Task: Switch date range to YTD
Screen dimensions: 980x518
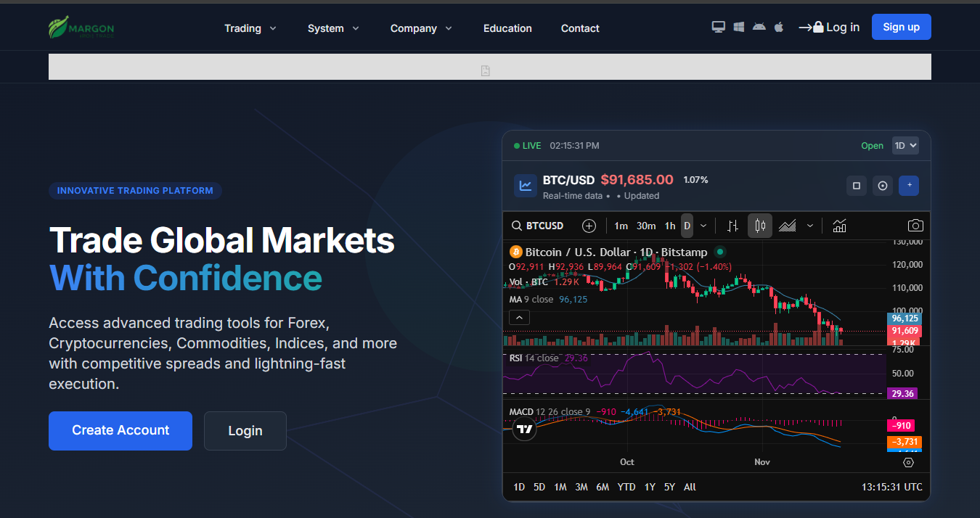Action: tap(626, 487)
